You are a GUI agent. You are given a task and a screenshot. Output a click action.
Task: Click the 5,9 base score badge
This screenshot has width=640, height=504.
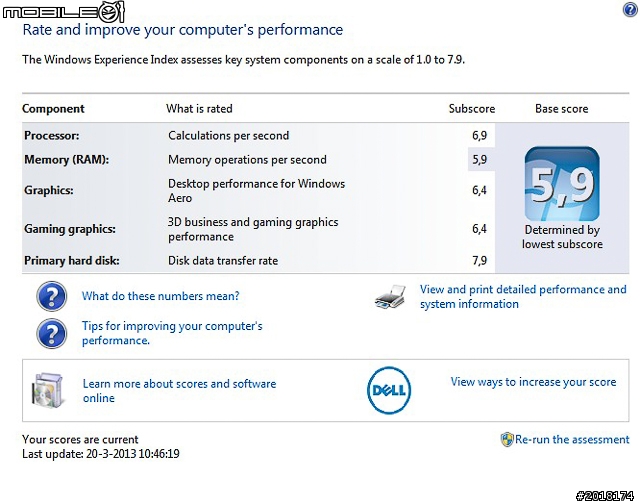562,184
